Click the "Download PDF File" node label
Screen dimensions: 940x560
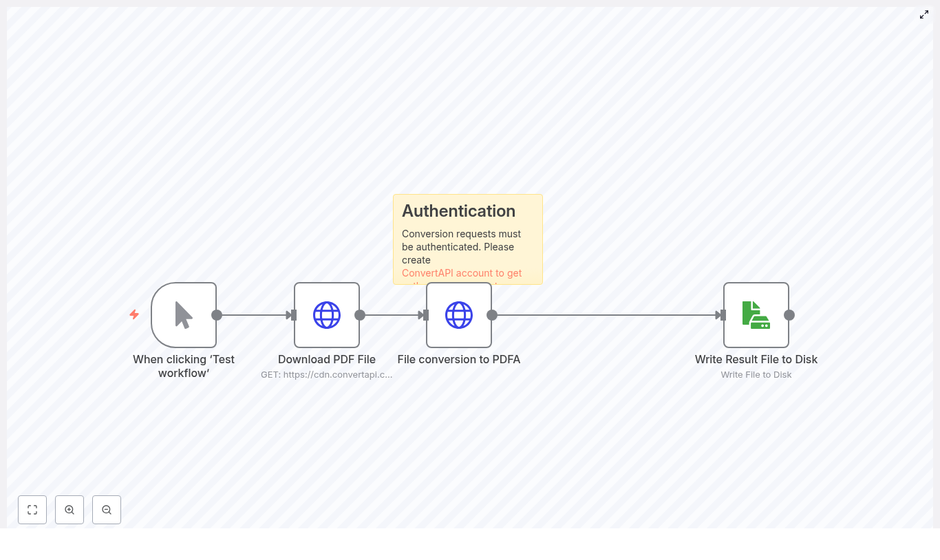click(327, 359)
